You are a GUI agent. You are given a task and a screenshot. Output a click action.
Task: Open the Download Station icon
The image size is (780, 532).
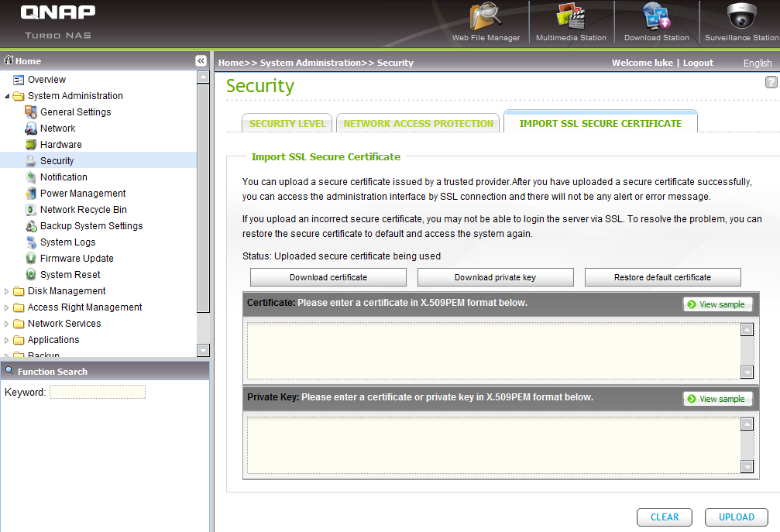click(x=656, y=17)
